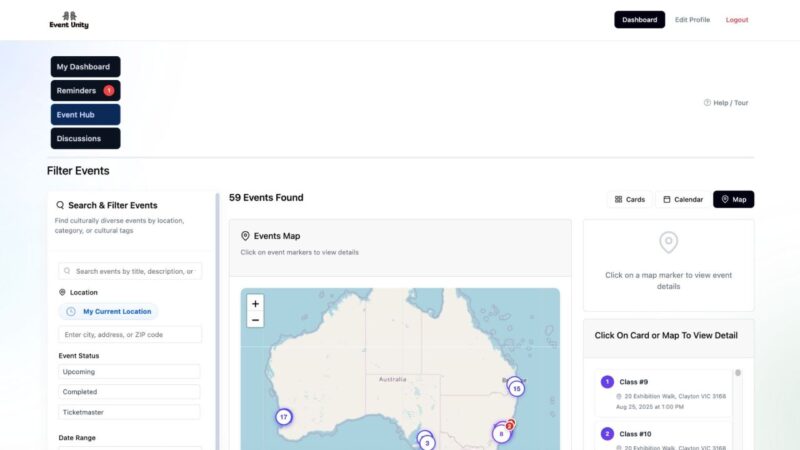Click the Event Unity logo
Image resolution: width=800 pixels, height=450 pixels.
point(69,20)
